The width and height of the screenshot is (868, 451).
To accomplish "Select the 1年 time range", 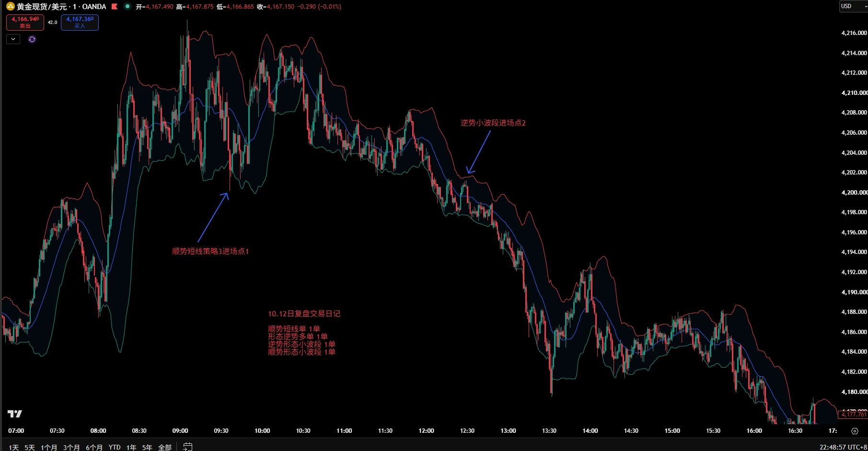I will coord(131,447).
